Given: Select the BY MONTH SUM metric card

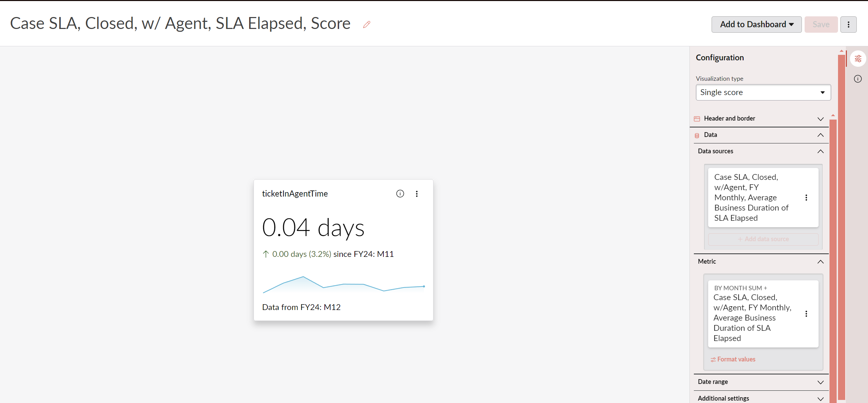Looking at the screenshot, I should pos(763,314).
